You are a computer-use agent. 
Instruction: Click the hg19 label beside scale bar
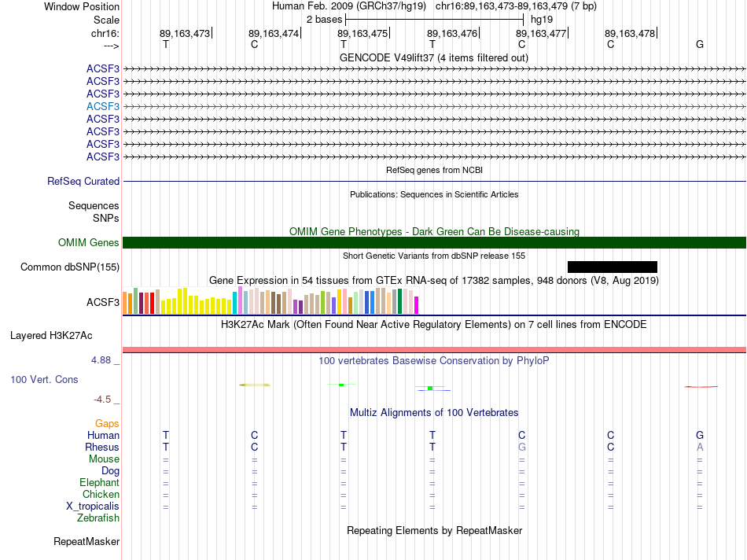542,20
